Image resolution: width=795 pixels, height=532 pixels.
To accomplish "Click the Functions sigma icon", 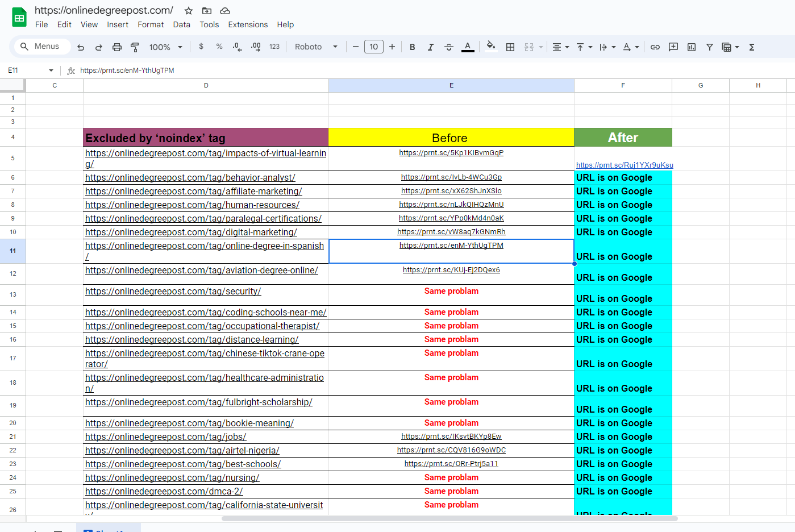I will point(751,47).
